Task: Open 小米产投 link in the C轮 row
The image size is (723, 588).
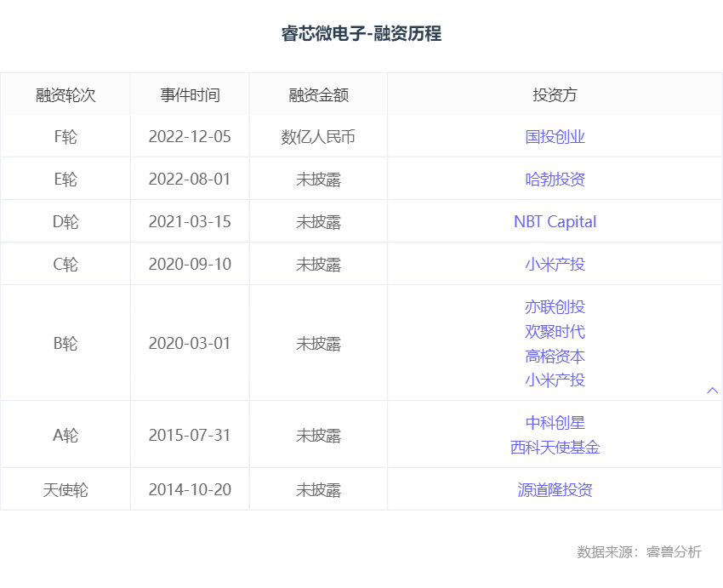Action: pos(555,265)
